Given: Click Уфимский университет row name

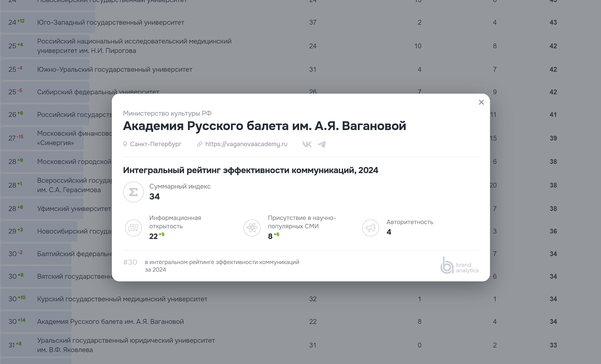Looking at the screenshot, I should [x=74, y=209].
